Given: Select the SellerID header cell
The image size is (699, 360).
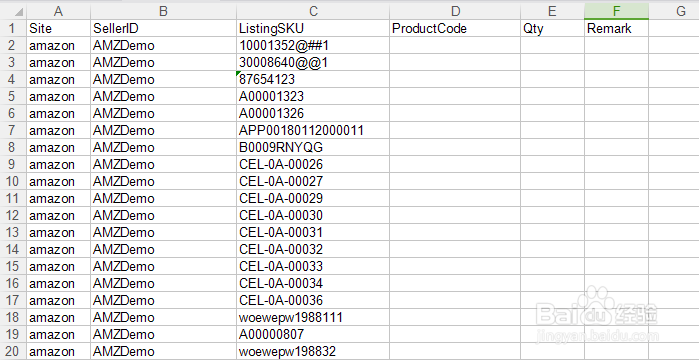Looking at the screenshot, I should coord(163,29).
